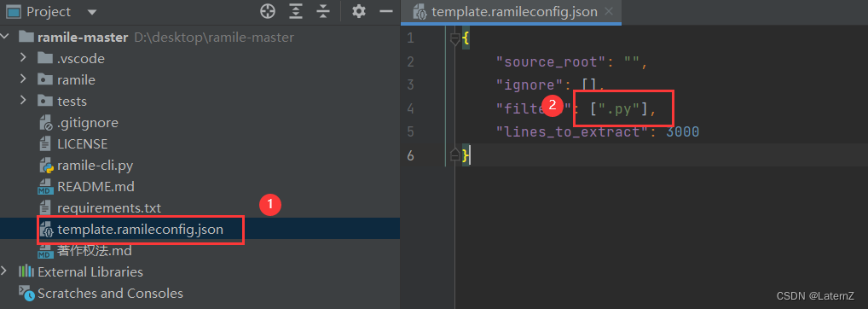Viewport: 868px width, 309px height.
Task: Select requirements.txt file
Action: [109, 208]
